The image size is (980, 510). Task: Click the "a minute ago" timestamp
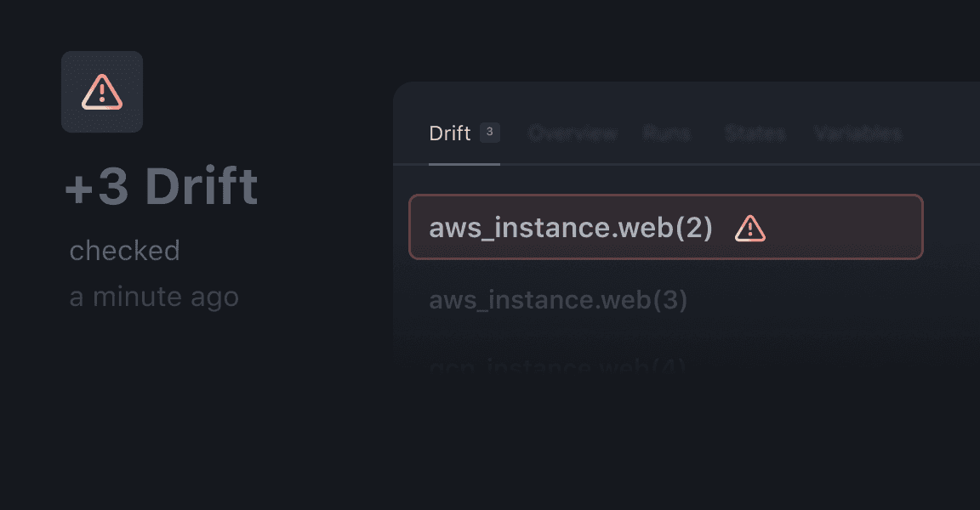(154, 297)
